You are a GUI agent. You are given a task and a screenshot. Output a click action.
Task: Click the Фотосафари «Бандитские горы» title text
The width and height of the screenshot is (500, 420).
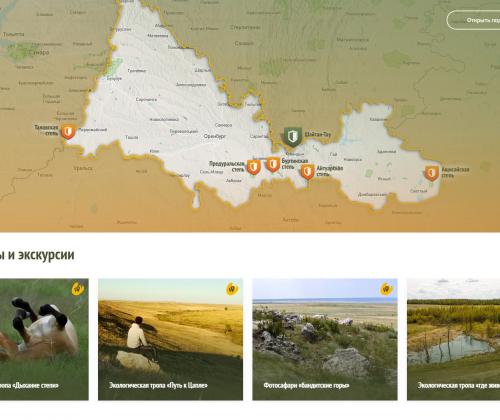[306, 386]
